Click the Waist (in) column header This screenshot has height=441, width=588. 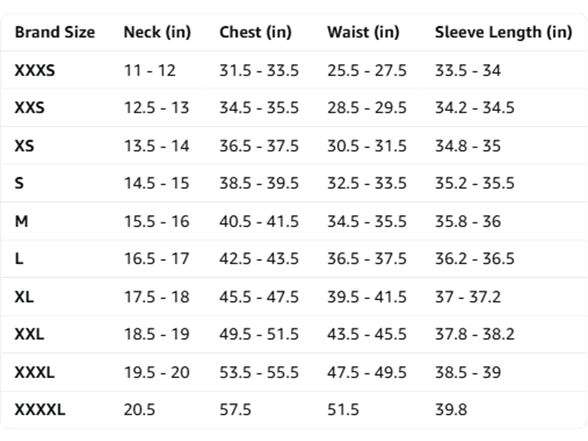pos(363,32)
